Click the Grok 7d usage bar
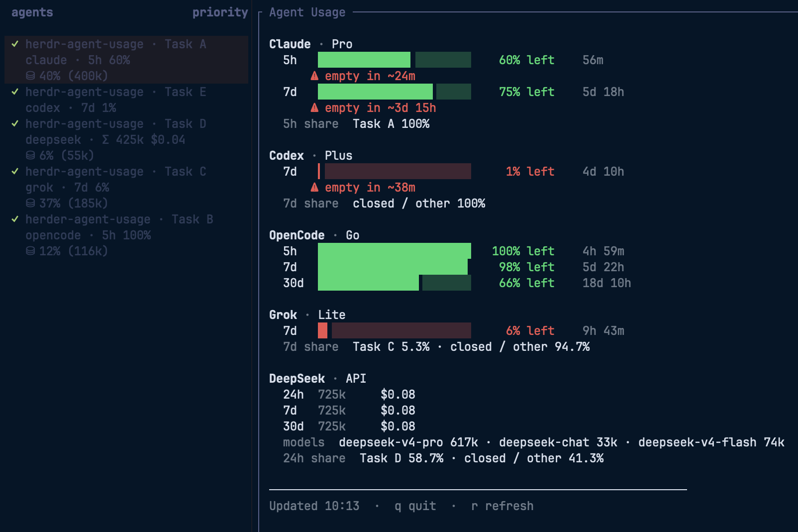 coord(395,330)
